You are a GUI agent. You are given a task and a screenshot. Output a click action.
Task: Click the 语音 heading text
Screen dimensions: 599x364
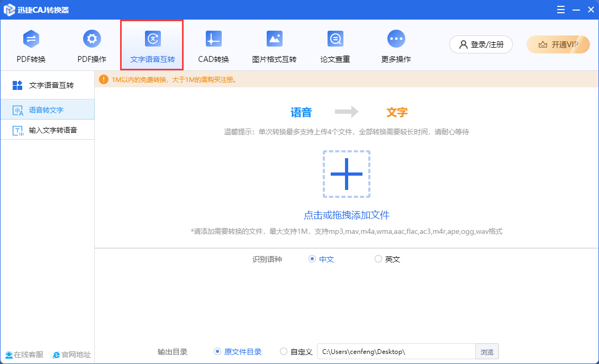point(302,112)
